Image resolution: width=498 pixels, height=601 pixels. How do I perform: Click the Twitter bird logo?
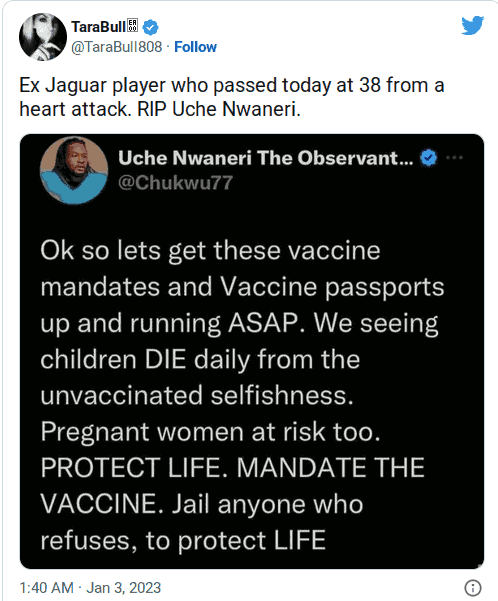pos(472,25)
